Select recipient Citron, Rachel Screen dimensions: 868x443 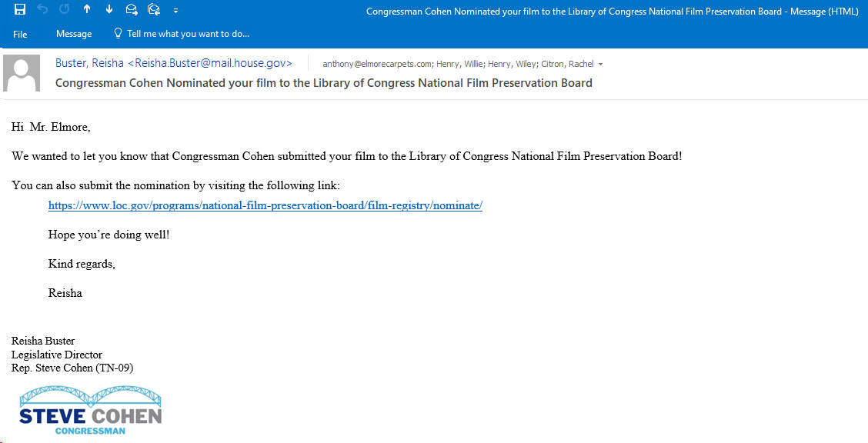(566, 64)
